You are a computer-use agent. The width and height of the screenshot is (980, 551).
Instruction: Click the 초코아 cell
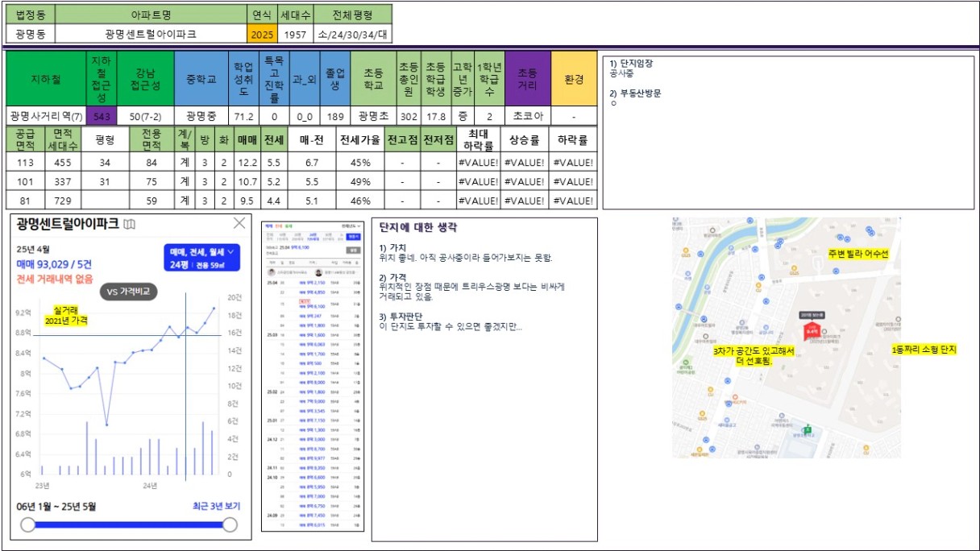coord(527,116)
